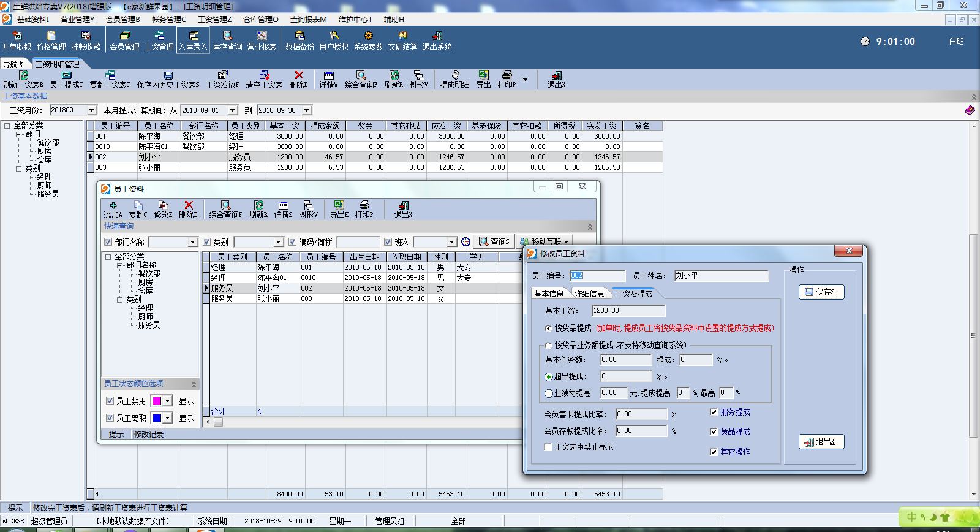Toggle 货品提成 checkbox
980x532 pixels.
714,432
